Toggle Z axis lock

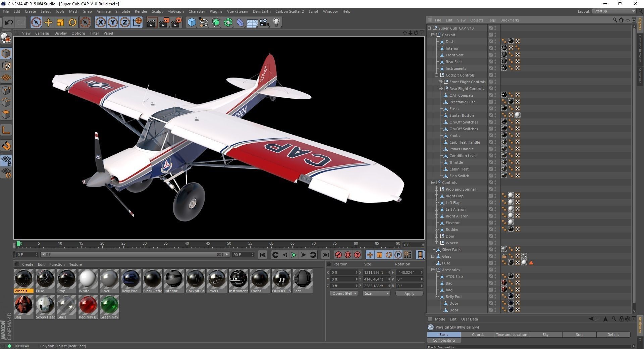pos(125,22)
